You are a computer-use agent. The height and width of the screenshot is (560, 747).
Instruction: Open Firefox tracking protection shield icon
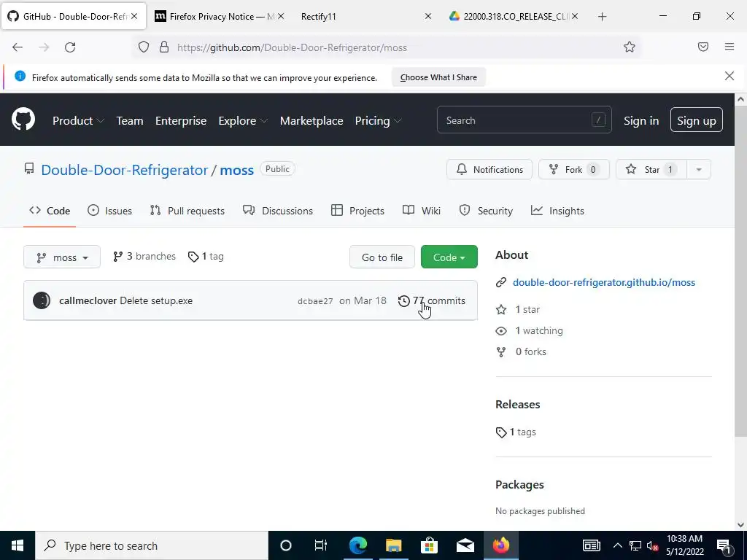(x=144, y=47)
